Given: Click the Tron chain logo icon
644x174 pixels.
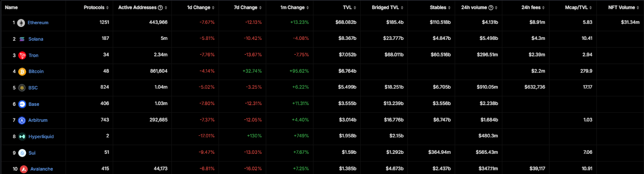Looking at the screenshot, I should 22,56.
